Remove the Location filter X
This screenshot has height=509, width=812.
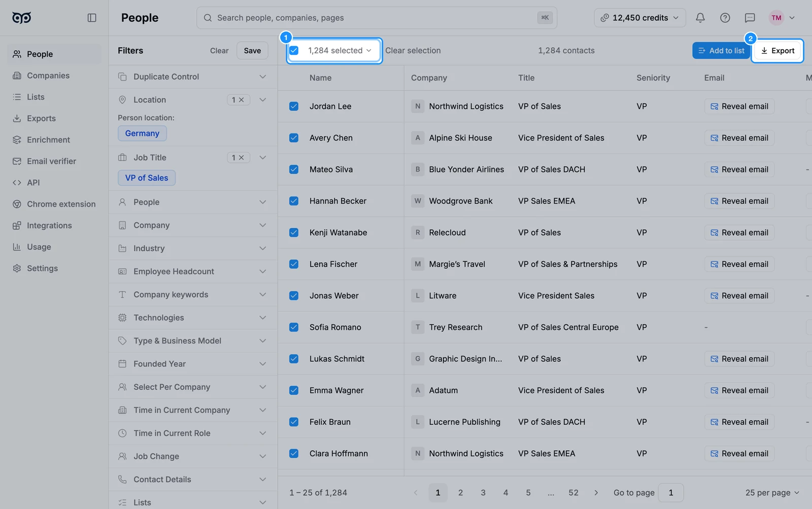(242, 100)
